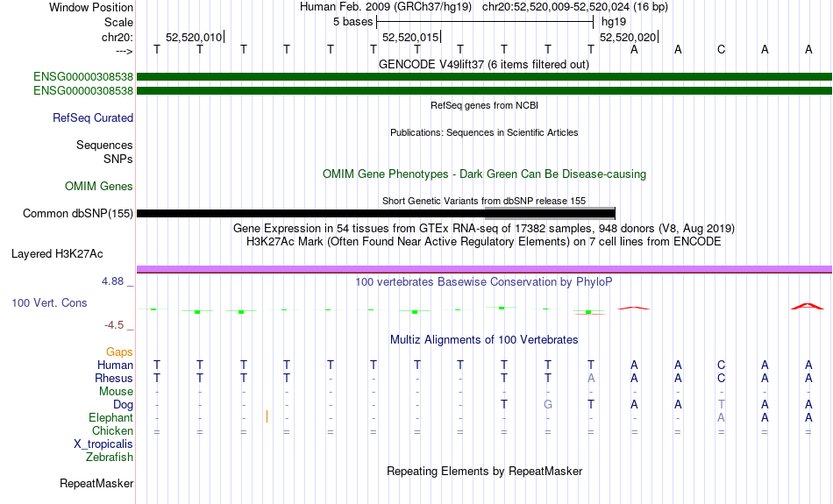
Task: Click the last red PhyloP peak at right edge
Action: [x=808, y=306]
